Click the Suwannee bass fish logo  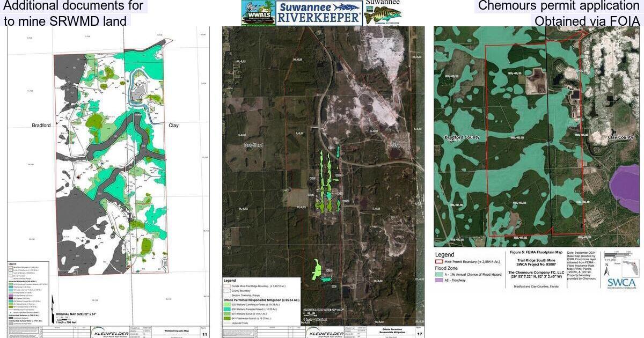pos(383,13)
